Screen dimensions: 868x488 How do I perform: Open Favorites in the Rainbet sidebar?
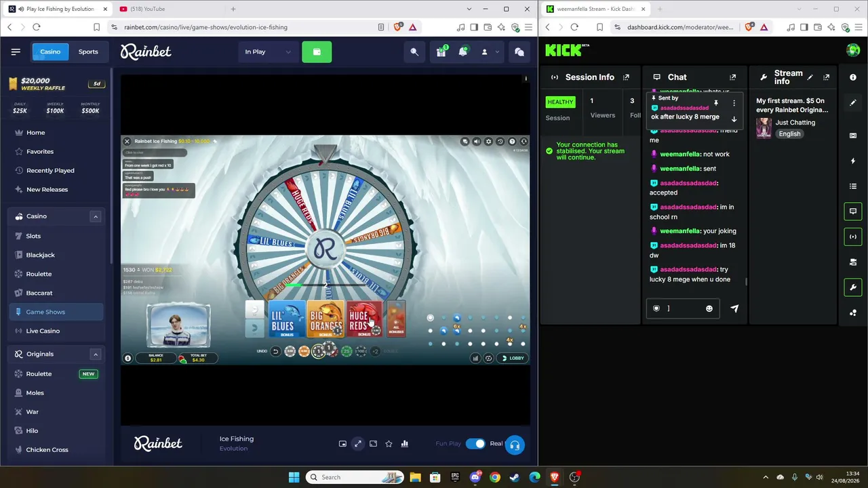tap(57, 152)
